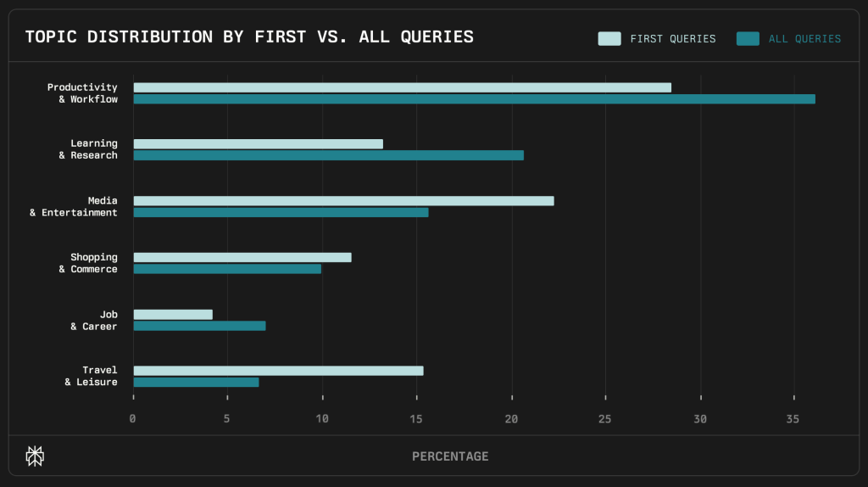Screen dimensions: 868x487
Task: Click the All Queries bar for Job & Career
Action: point(199,326)
